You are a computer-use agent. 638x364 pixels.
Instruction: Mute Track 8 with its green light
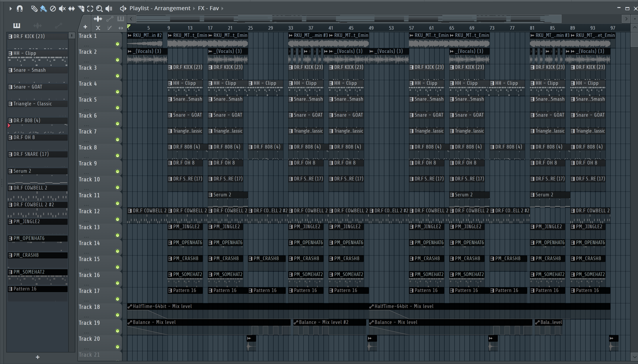(118, 155)
